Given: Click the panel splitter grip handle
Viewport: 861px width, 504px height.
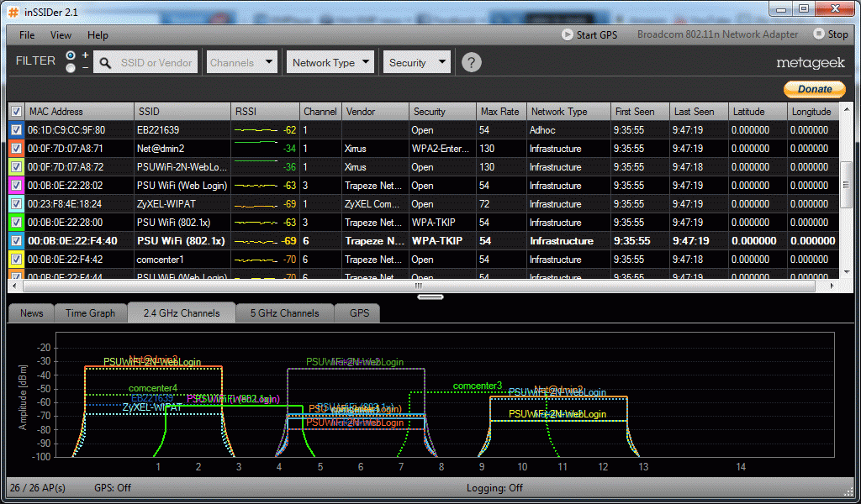Looking at the screenshot, I should coord(430,297).
